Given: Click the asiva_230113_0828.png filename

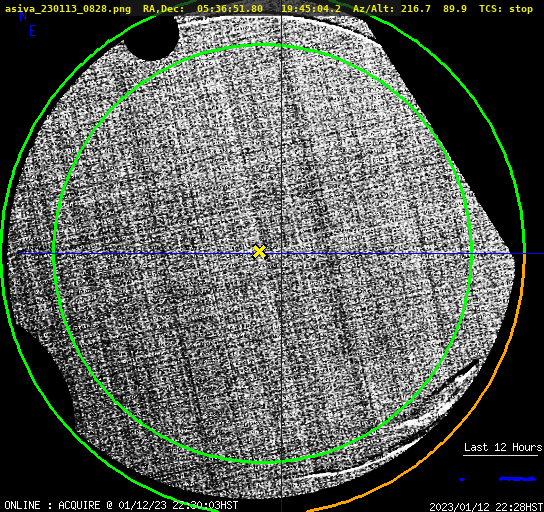Looking at the screenshot, I should pos(68,9).
